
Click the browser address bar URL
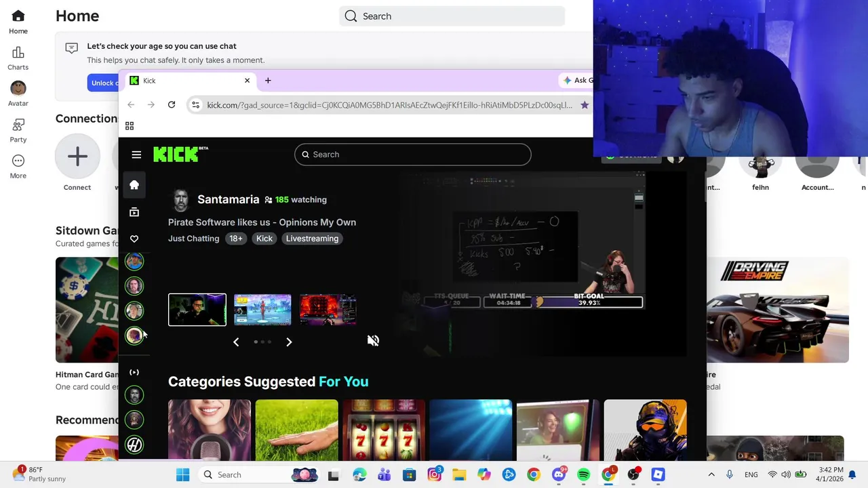[x=389, y=105]
